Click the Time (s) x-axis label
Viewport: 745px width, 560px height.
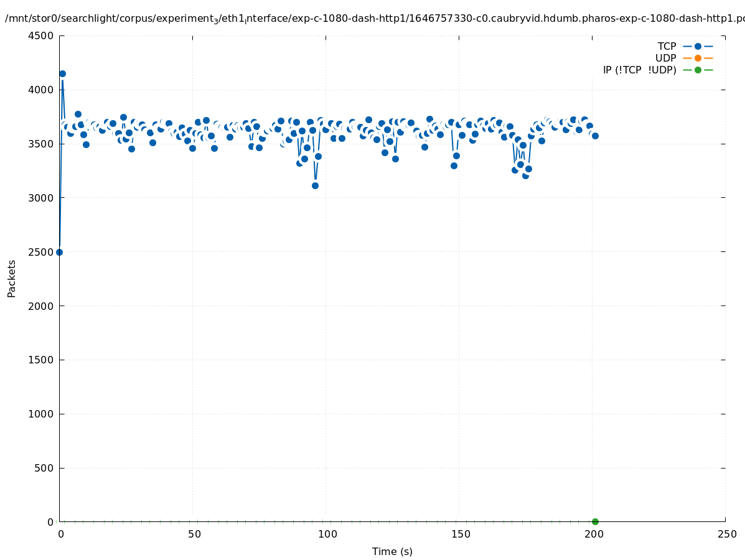[392, 552]
